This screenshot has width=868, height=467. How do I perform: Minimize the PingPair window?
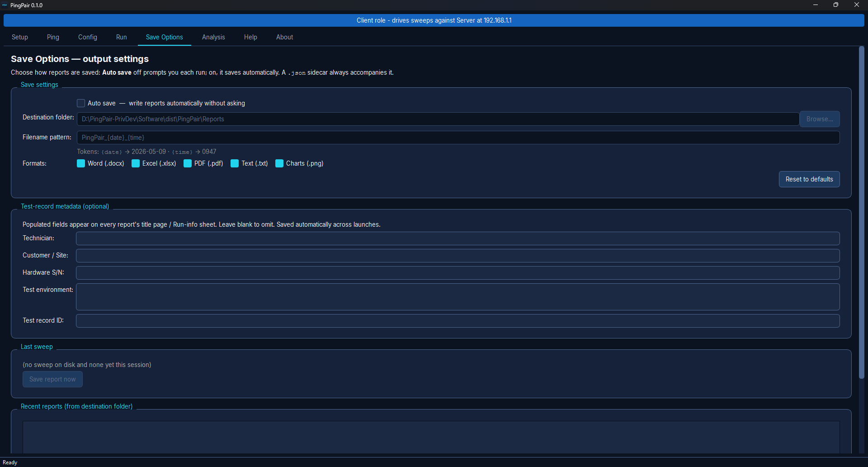click(816, 5)
